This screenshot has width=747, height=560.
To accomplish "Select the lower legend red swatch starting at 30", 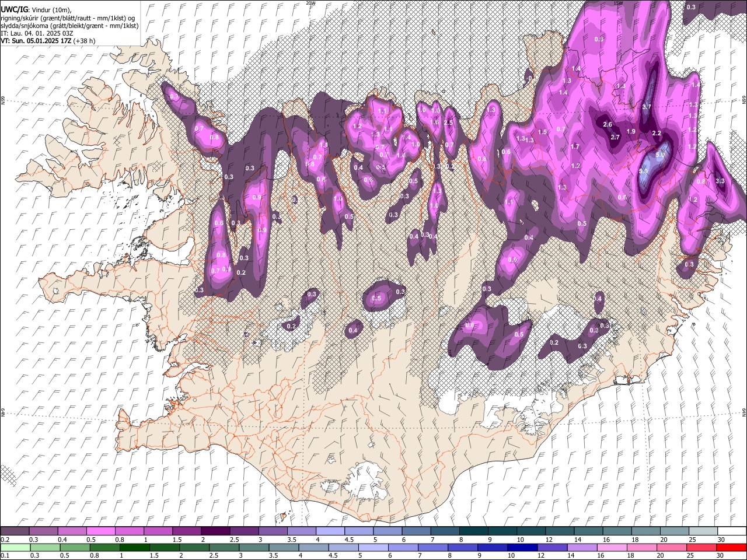I will (731, 547).
